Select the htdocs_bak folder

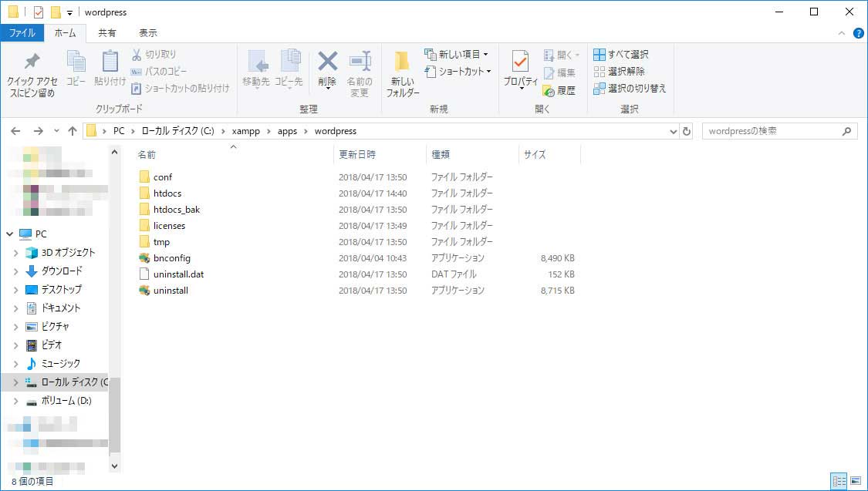(177, 210)
